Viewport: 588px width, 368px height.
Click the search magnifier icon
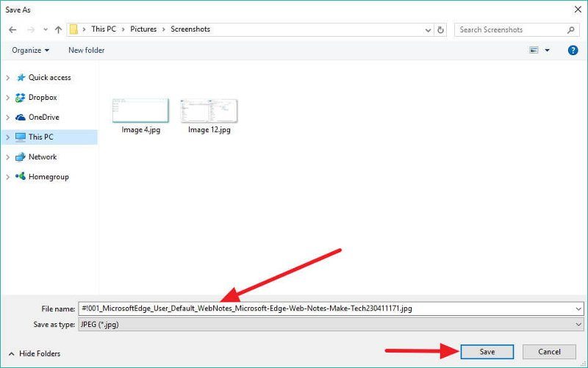[x=570, y=29]
